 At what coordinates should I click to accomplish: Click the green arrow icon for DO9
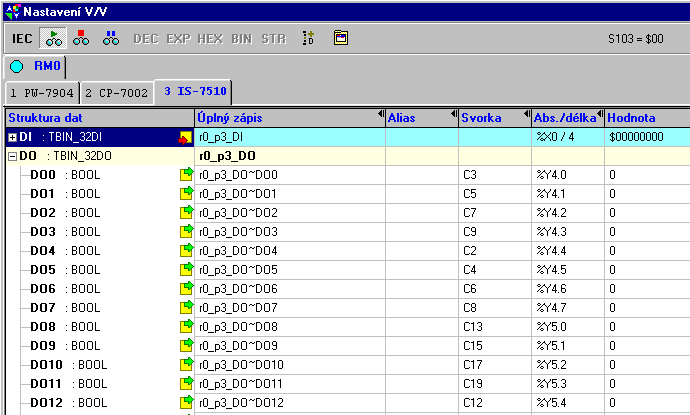click(187, 345)
